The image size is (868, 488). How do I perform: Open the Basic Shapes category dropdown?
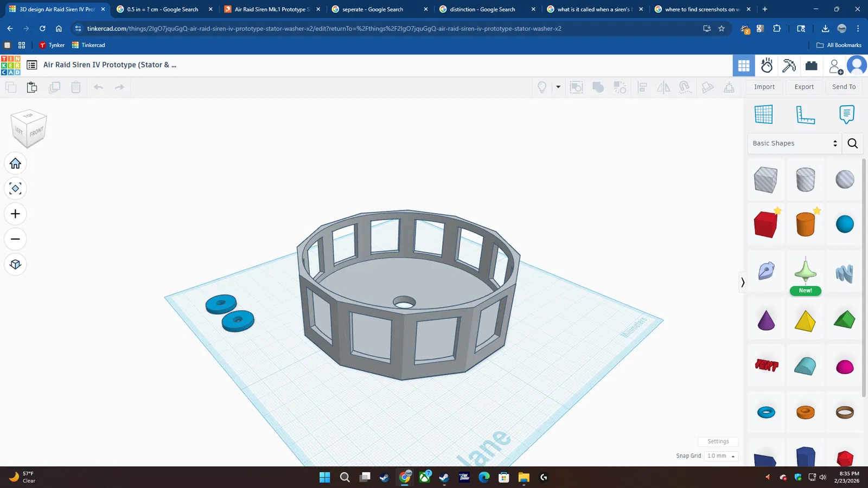pos(794,143)
